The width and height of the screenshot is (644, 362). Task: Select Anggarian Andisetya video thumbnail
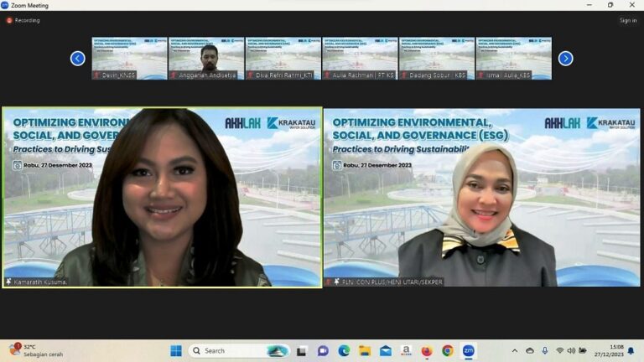click(206, 59)
